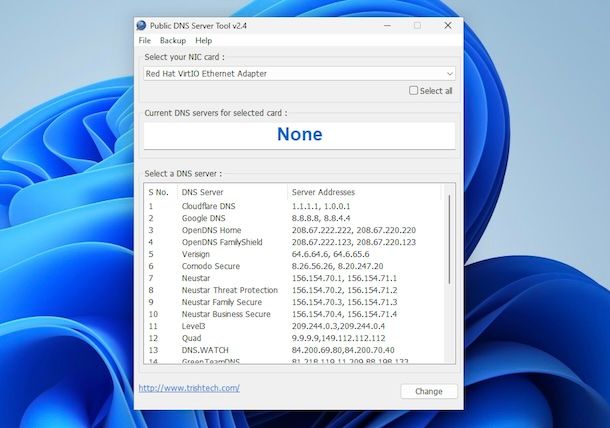
Task: Click the Server Addresses column header
Action: (x=365, y=192)
